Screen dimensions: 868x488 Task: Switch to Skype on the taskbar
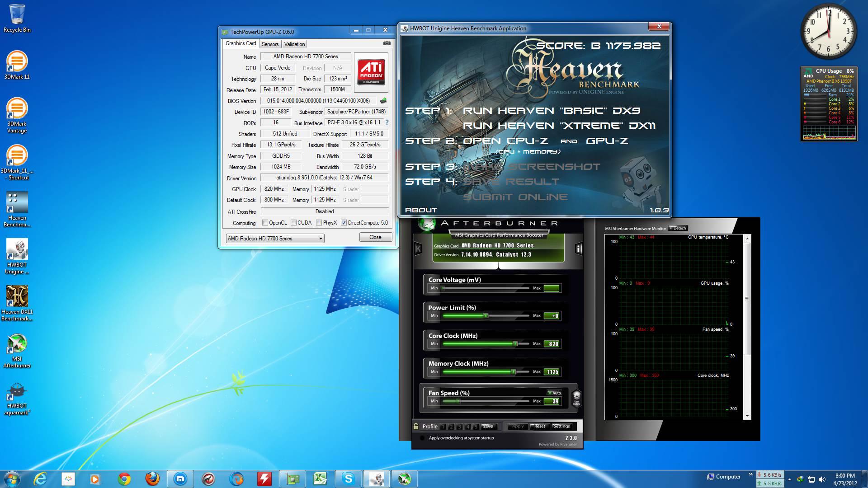pyautogui.click(x=348, y=479)
